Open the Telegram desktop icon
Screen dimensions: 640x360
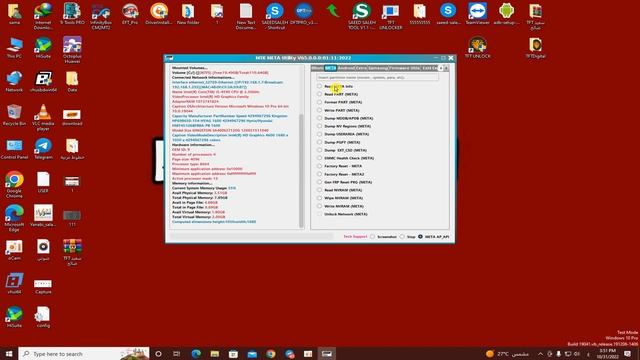(43, 148)
